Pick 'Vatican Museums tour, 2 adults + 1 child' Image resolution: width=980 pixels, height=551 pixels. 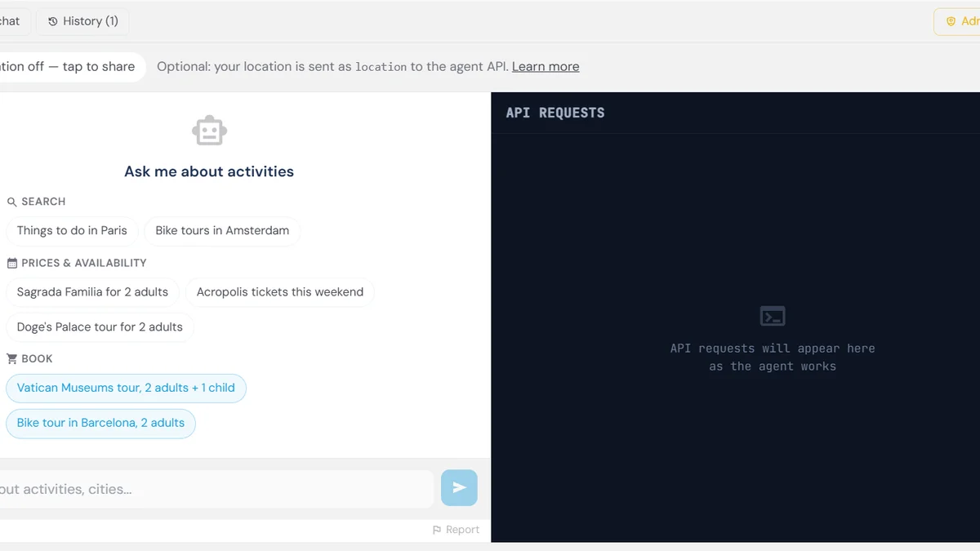(x=126, y=389)
